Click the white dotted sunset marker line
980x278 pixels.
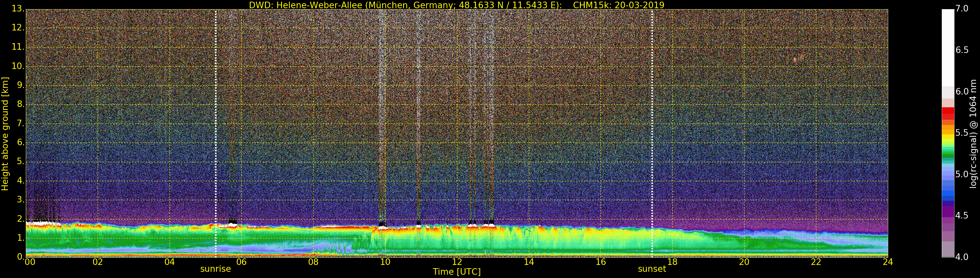(x=652, y=133)
